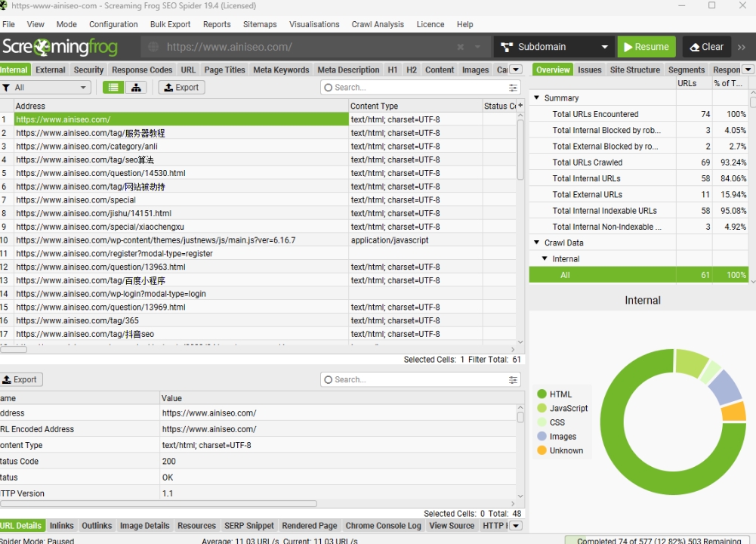Open the Crawl Analysis menu
Viewport: 756px width, 544px height.
click(x=378, y=24)
